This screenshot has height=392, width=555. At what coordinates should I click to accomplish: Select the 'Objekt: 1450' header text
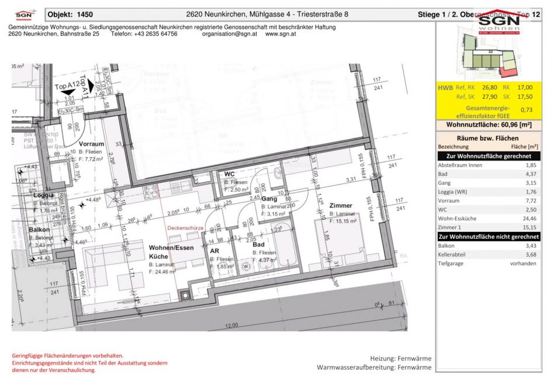click(70, 15)
